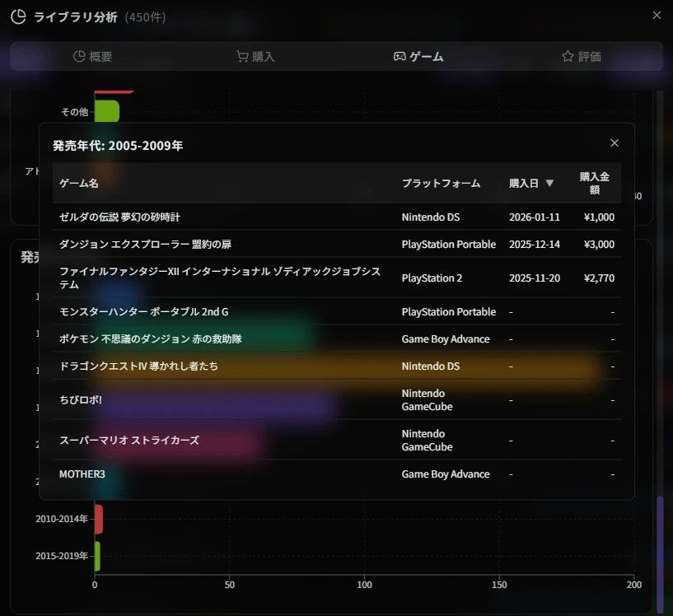Viewport: 673px width, 616px height.
Task: Click the 2010-2014年 chart bar
Action: 97,519
